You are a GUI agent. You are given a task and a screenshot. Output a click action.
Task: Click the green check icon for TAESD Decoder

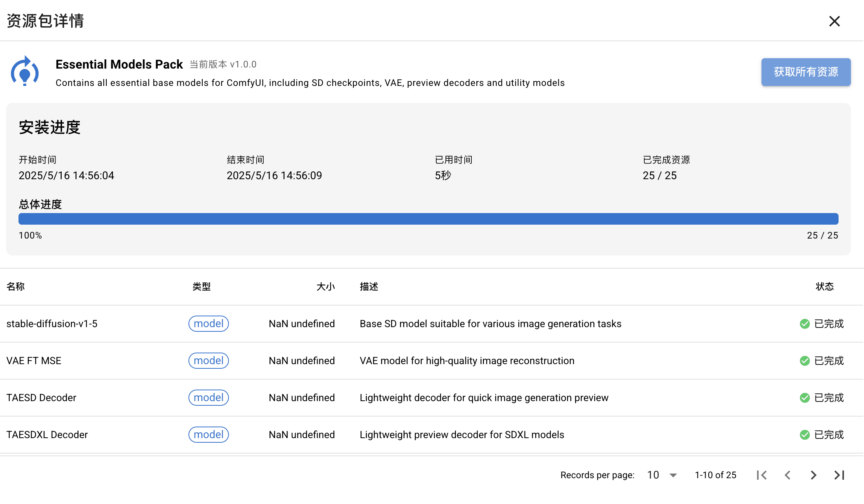805,398
